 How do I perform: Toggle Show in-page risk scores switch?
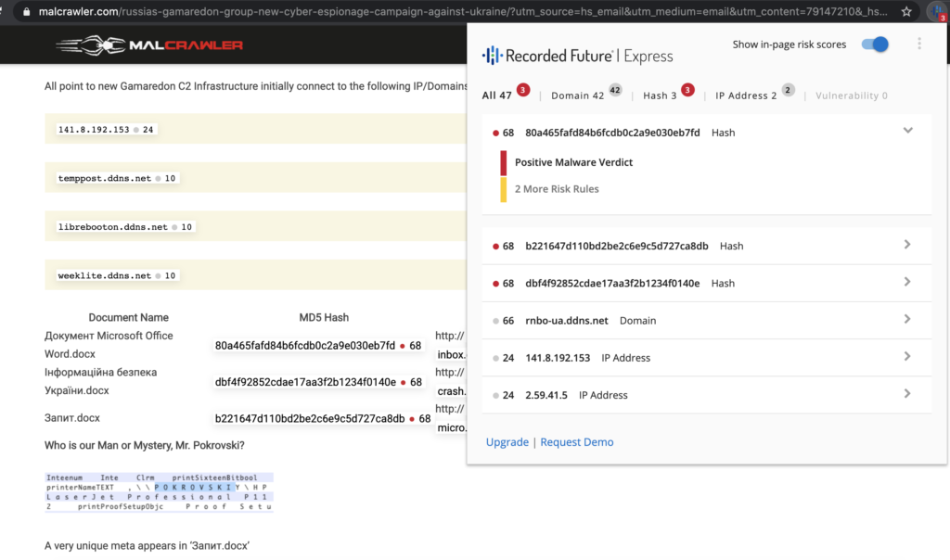click(875, 45)
